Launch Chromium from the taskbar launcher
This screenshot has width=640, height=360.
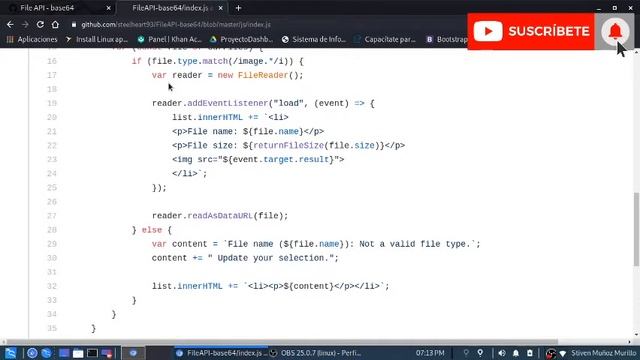[x=32, y=353]
